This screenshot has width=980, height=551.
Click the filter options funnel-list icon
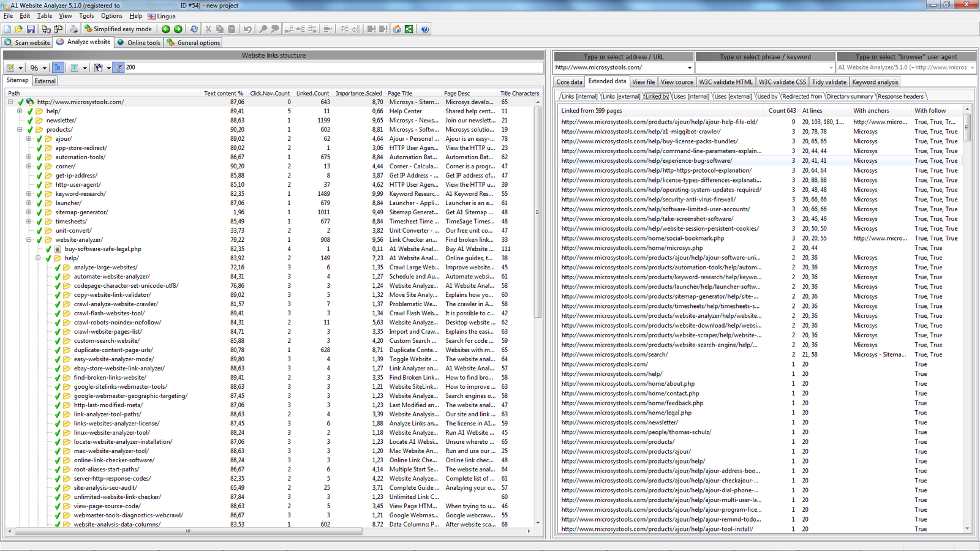point(98,67)
